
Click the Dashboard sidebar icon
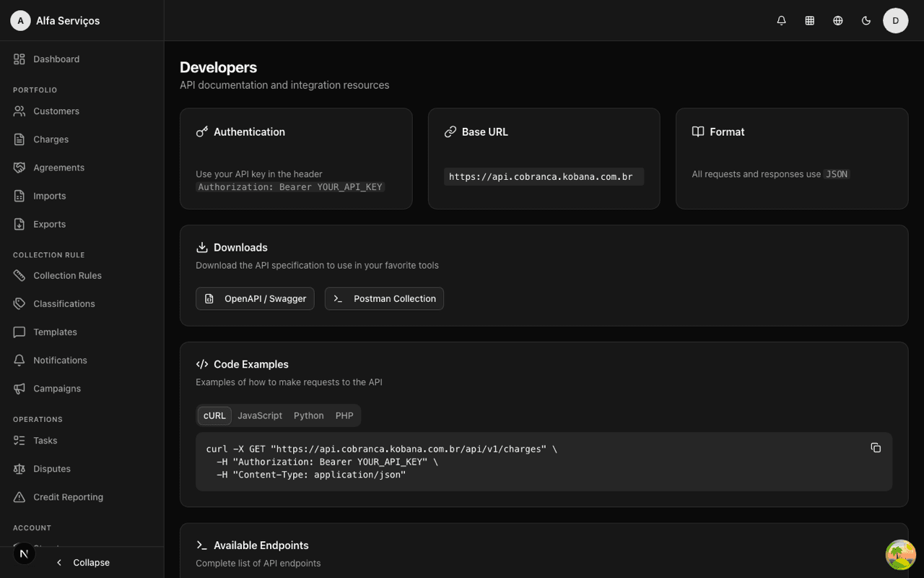[x=19, y=59]
